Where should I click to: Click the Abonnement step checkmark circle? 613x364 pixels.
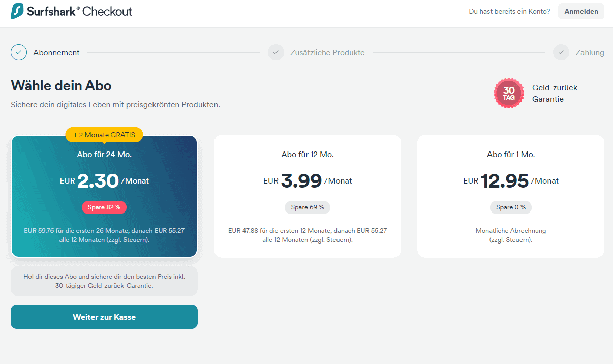click(x=19, y=52)
